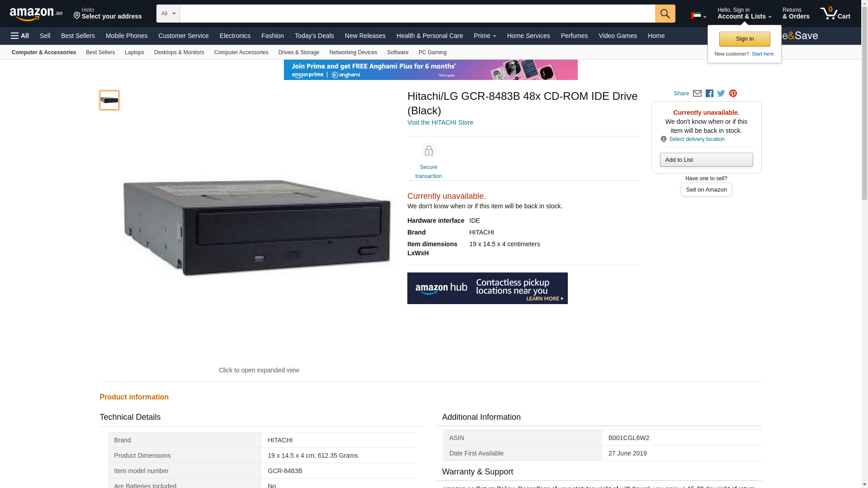Open Today's Deals nav item
Screen dimensions: 868x488
(x=314, y=36)
